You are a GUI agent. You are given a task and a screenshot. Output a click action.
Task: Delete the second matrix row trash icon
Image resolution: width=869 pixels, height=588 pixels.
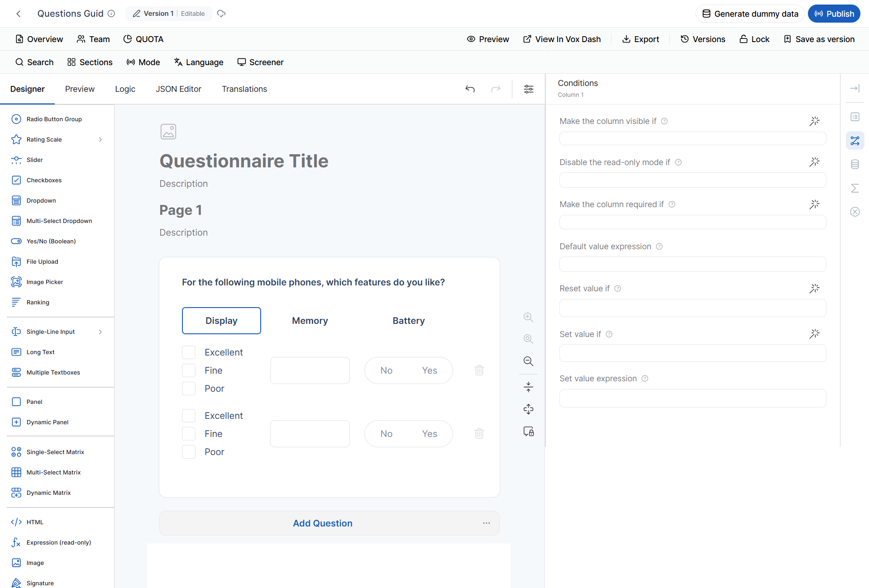(479, 434)
